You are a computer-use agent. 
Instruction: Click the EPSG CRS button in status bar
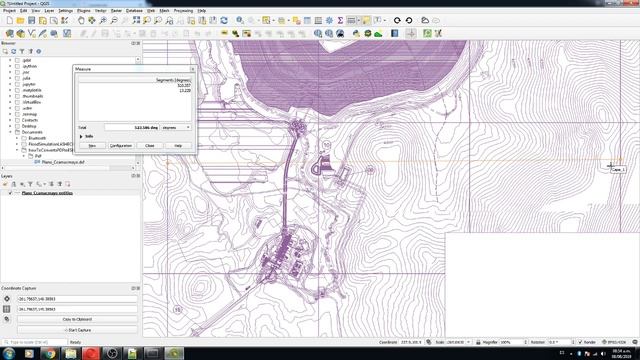pos(615,342)
